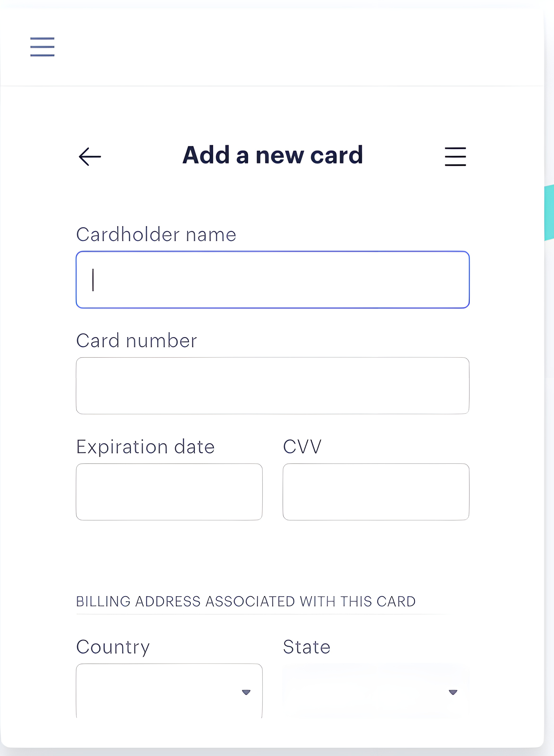Click the "State" field label
Screen dimensions: 554x756
click(x=307, y=647)
